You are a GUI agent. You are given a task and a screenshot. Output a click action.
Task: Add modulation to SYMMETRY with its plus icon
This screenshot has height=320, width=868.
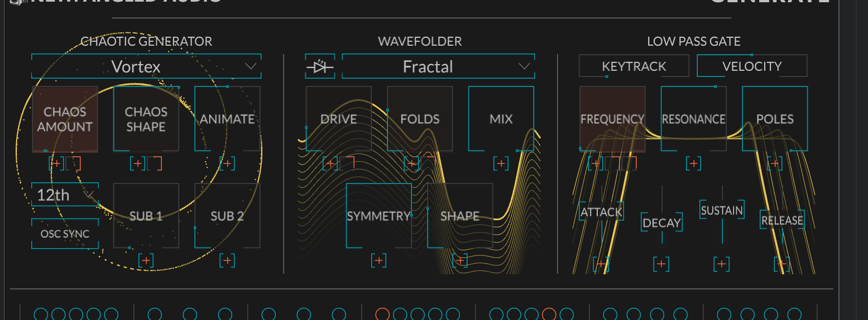pos(379,260)
